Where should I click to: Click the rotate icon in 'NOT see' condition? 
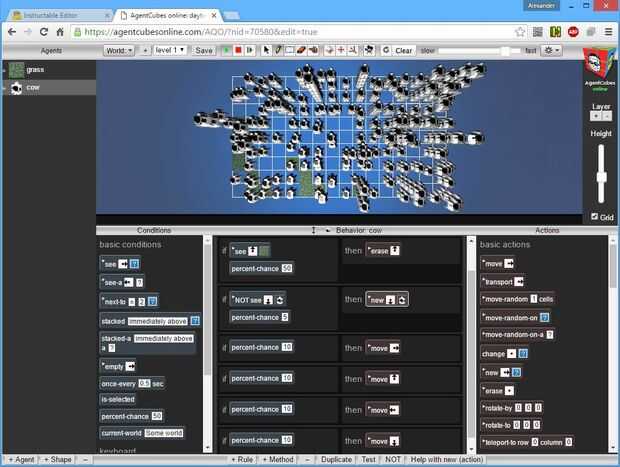coord(280,300)
